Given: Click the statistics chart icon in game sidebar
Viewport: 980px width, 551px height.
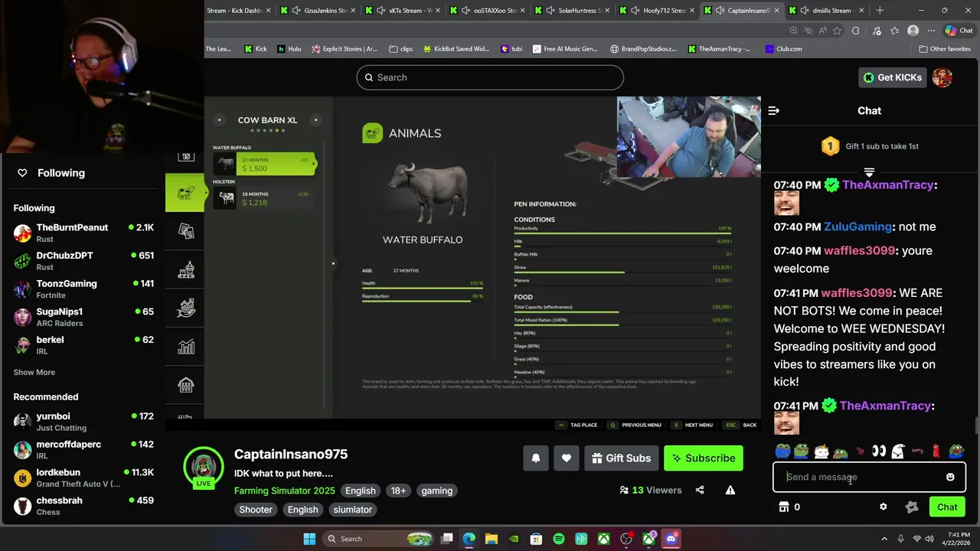Looking at the screenshot, I should tap(186, 347).
